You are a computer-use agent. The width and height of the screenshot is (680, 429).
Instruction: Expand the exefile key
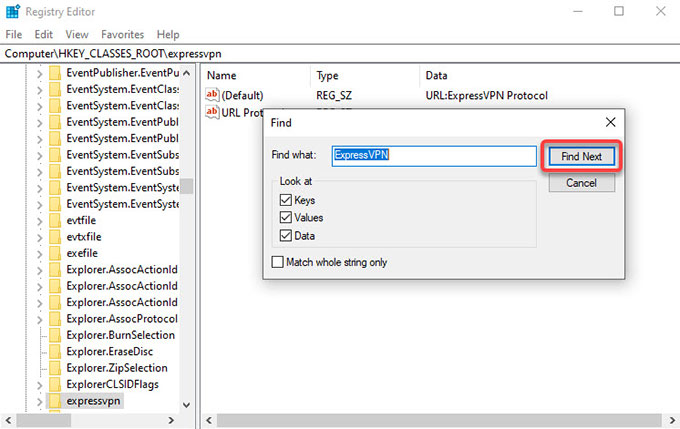(39, 254)
